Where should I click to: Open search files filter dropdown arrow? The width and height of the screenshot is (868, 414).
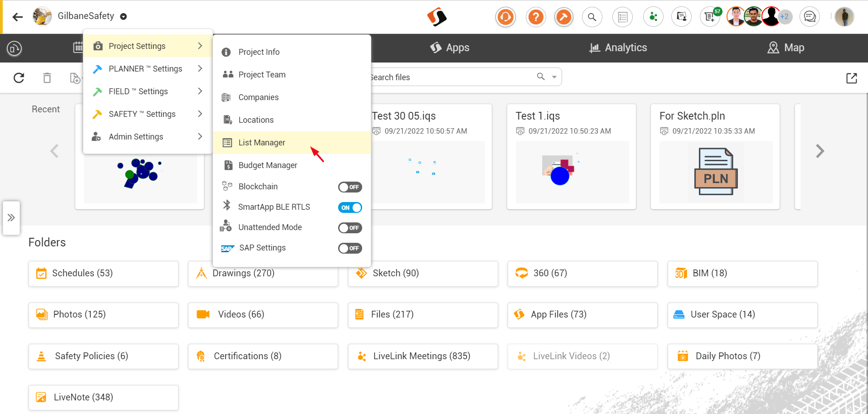click(x=554, y=77)
